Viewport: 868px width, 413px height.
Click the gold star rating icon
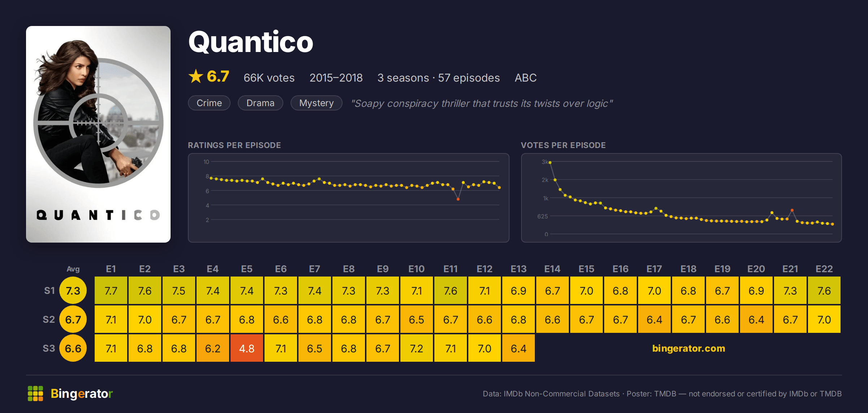(196, 76)
